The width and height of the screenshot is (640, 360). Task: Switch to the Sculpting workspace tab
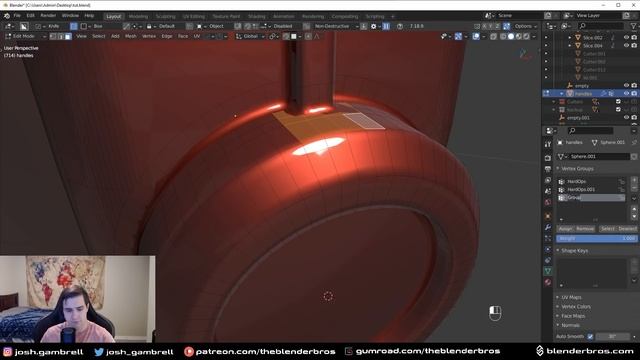(165, 16)
